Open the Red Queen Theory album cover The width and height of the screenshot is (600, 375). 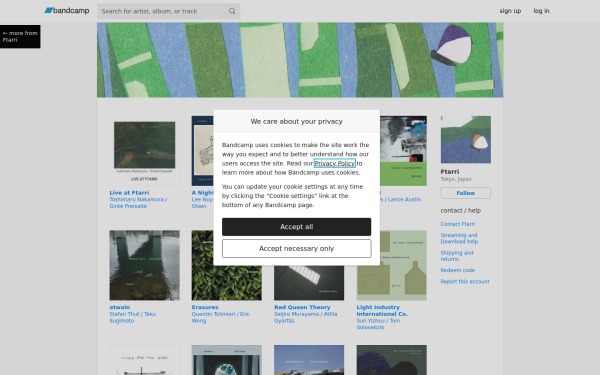coord(309,283)
